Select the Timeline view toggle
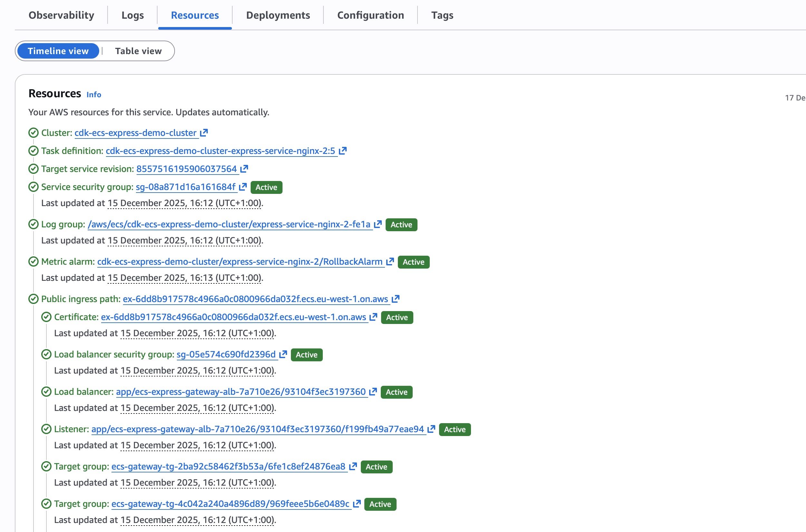 click(58, 51)
